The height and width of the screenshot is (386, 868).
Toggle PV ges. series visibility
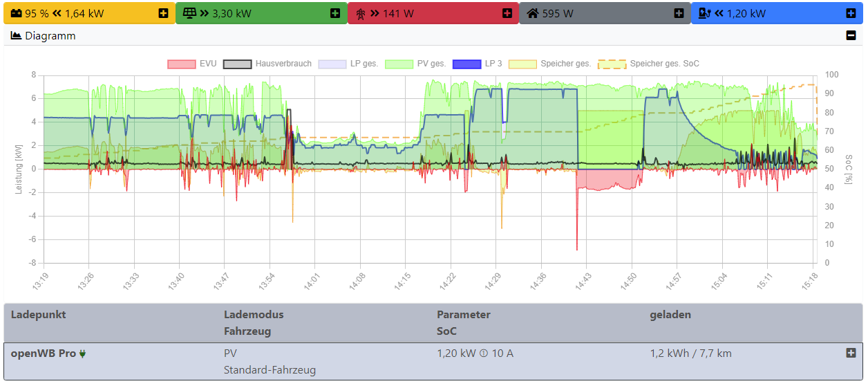click(415, 64)
